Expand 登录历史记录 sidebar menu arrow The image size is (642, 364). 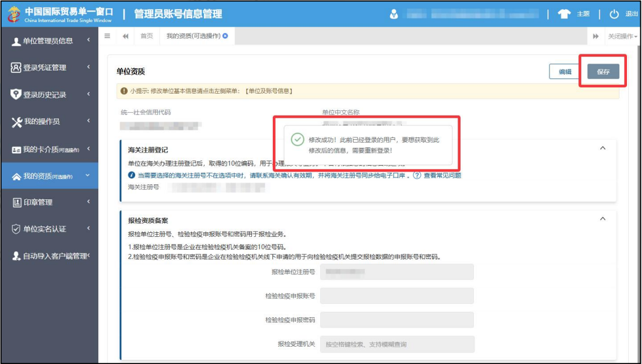pos(88,94)
